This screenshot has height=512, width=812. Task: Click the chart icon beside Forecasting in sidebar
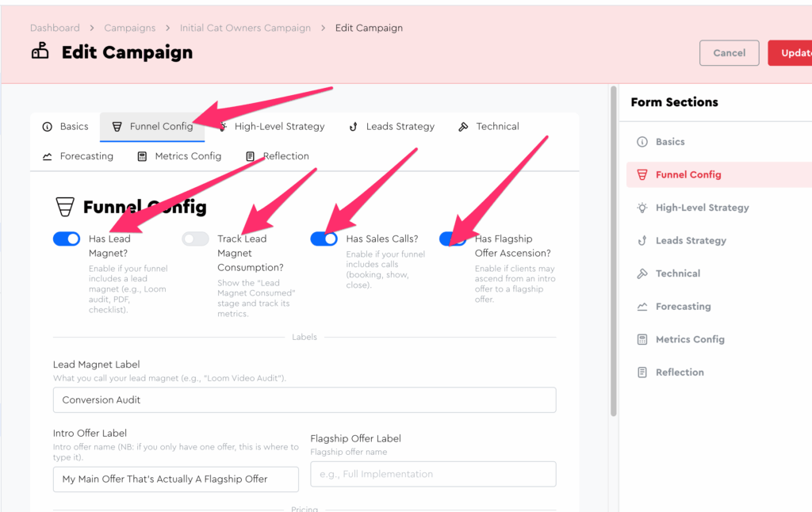[x=642, y=307]
